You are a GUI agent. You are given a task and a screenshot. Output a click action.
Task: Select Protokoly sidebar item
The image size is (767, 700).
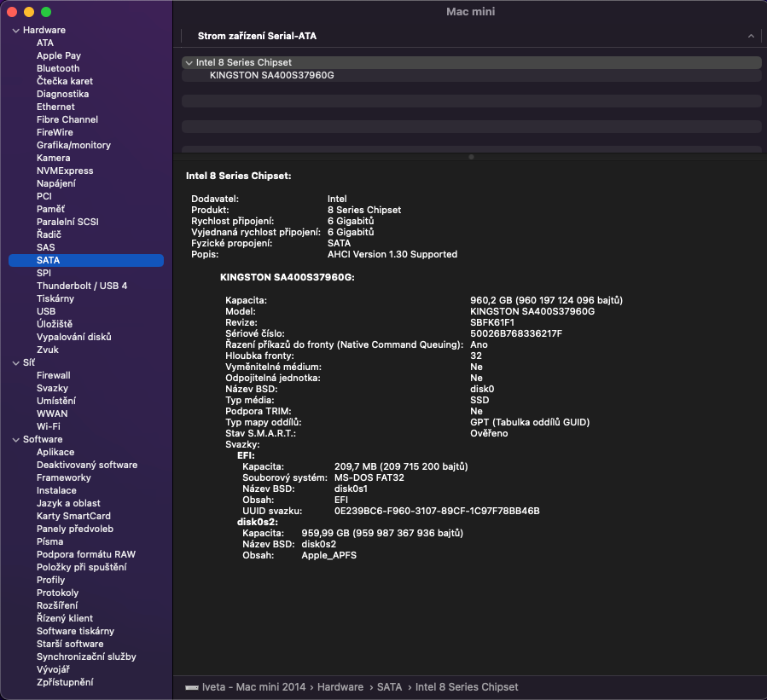(57, 593)
